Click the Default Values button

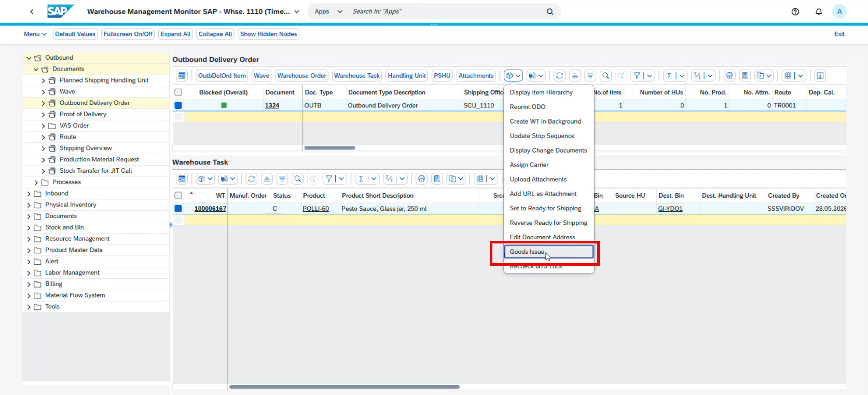[x=75, y=34]
